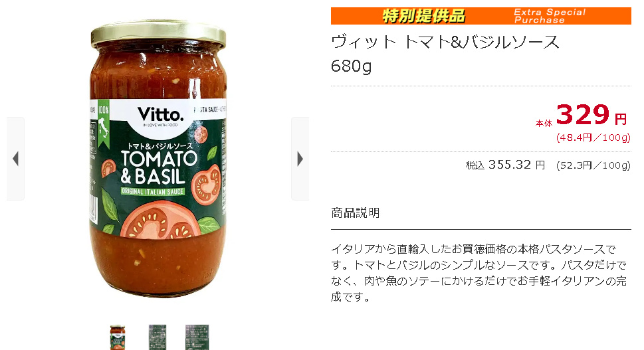Select the product title ヴィット トマト&バジルソース
Image resolution: width=644 pixels, height=350 pixels.
[445, 43]
